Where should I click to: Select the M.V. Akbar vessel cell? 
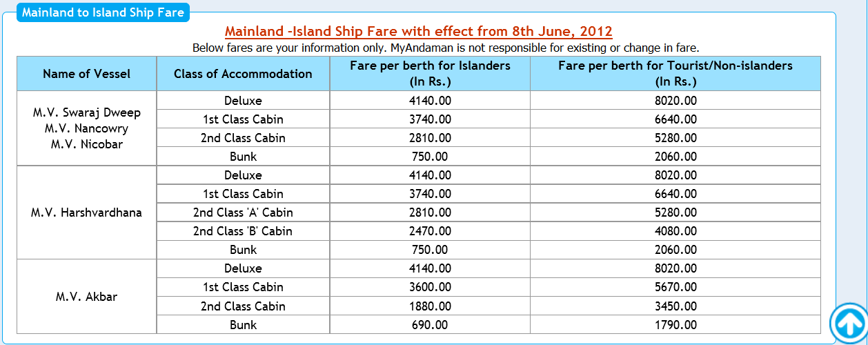(86, 297)
